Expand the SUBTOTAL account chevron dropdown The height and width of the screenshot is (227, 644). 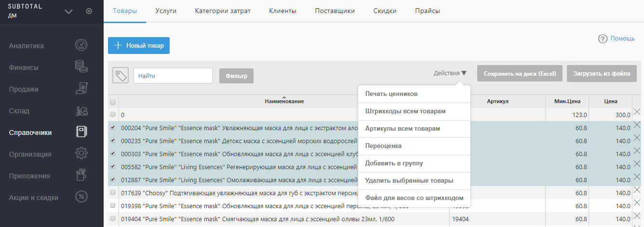68,12
